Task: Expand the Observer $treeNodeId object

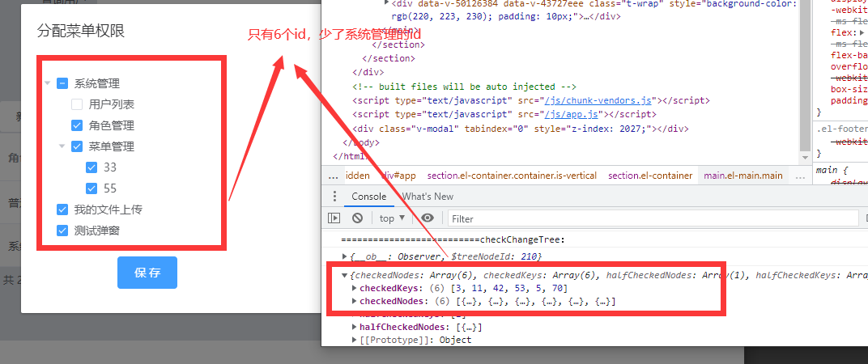Action: (346, 256)
